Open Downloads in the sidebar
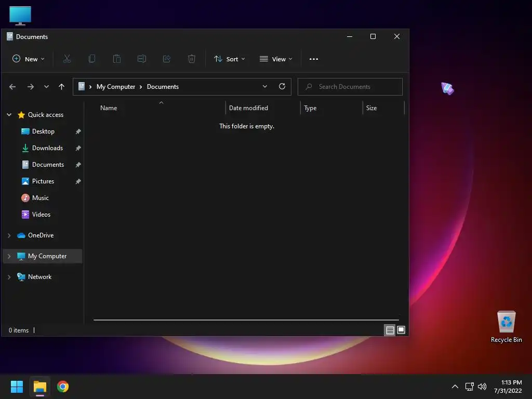 click(x=47, y=148)
